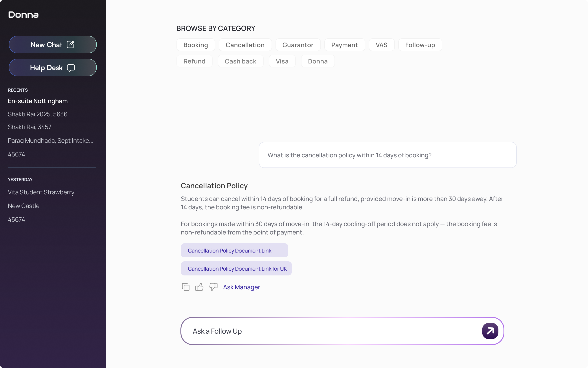Pick the Cash back category chip
The width and height of the screenshot is (588, 368).
point(241,61)
